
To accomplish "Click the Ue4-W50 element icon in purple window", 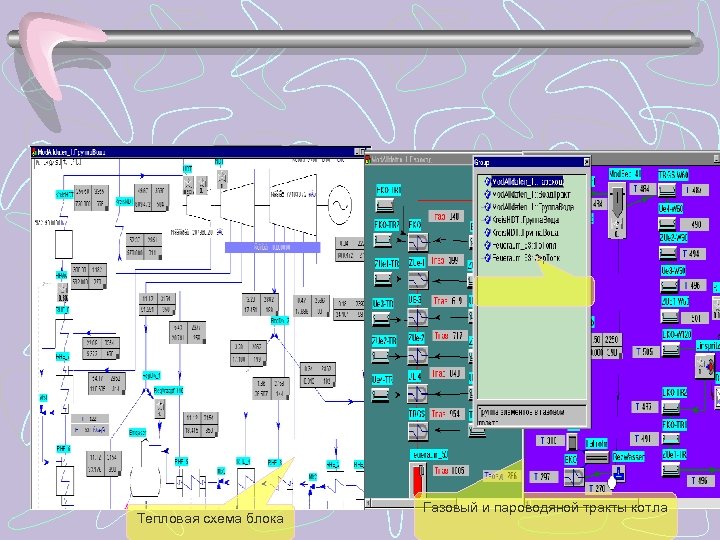I will pyautogui.click(x=667, y=224).
